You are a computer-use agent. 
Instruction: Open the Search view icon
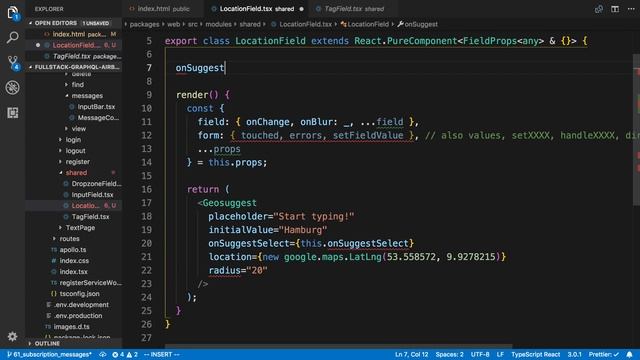click(13, 38)
